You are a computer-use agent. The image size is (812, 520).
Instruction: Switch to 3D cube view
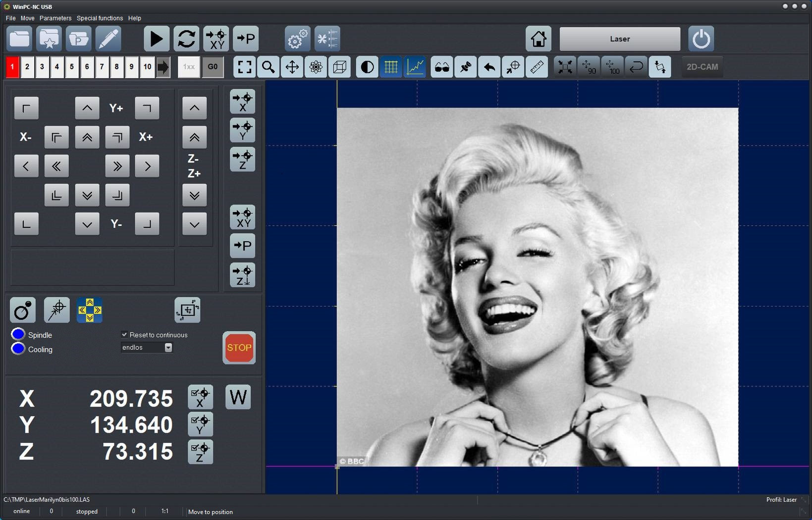[x=340, y=67]
